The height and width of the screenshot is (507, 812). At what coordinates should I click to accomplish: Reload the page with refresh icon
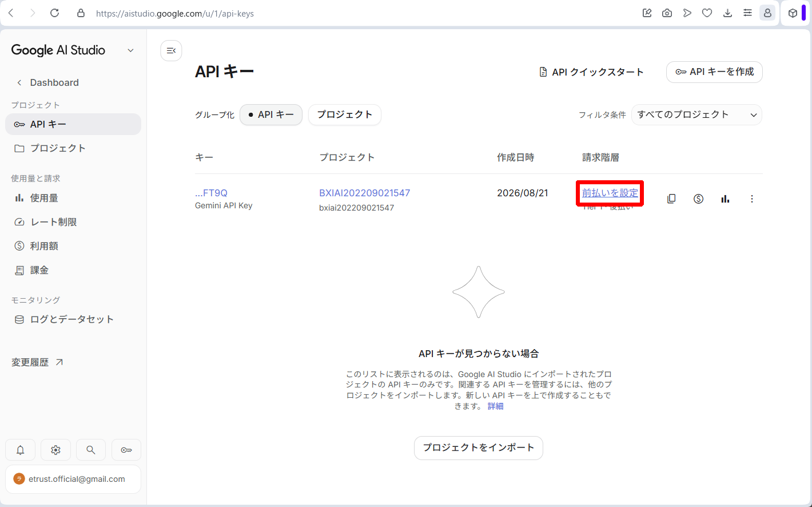click(54, 13)
